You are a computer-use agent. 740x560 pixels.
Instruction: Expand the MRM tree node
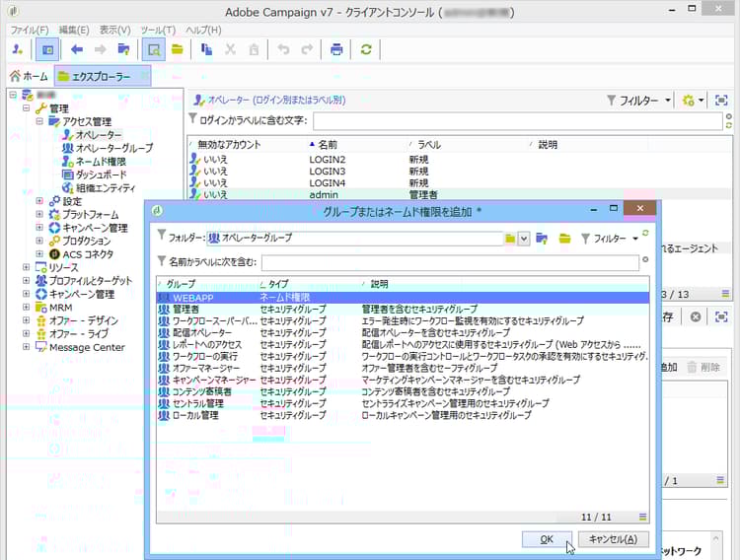tap(26, 308)
